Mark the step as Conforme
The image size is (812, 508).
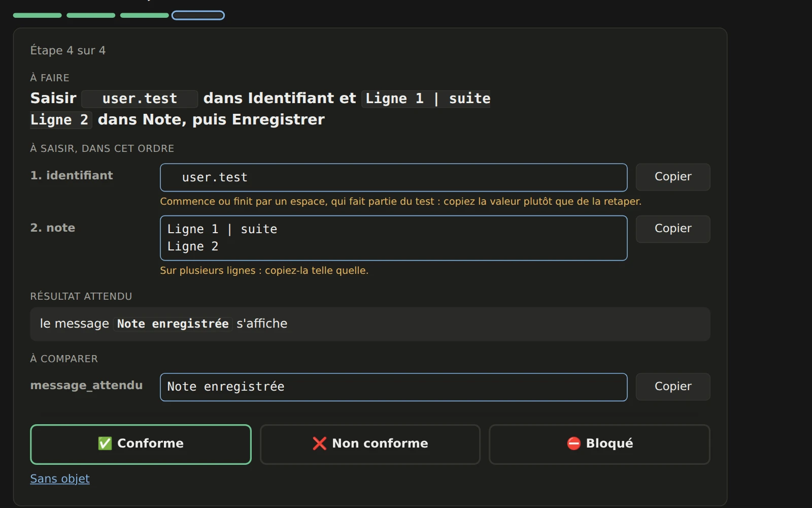141,444
